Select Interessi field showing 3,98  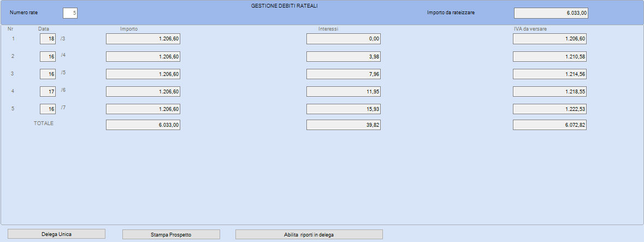[344, 57]
